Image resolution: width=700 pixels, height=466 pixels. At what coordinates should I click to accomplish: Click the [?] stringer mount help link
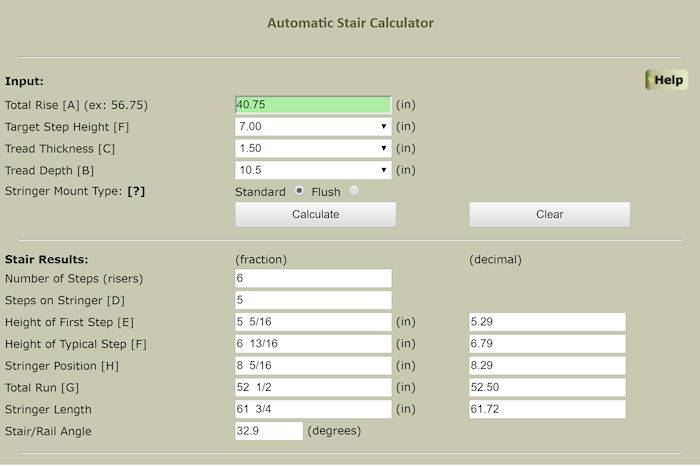(x=136, y=191)
